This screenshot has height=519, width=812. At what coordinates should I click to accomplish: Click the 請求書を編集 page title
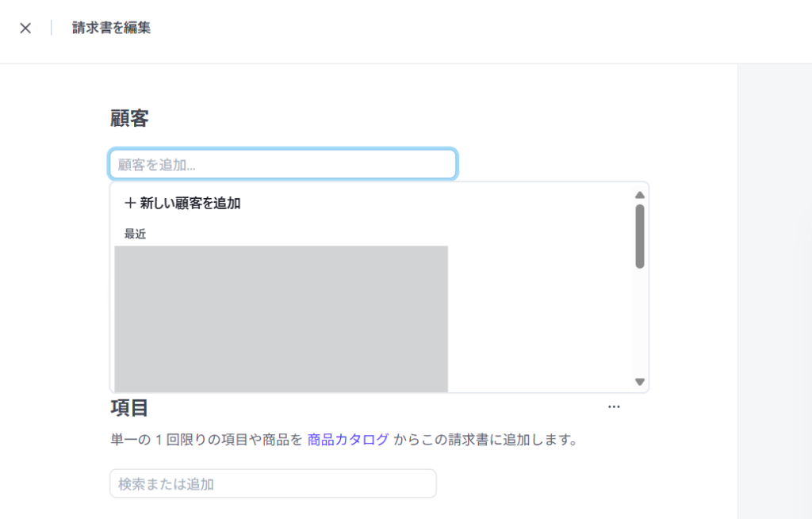[111, 29]
